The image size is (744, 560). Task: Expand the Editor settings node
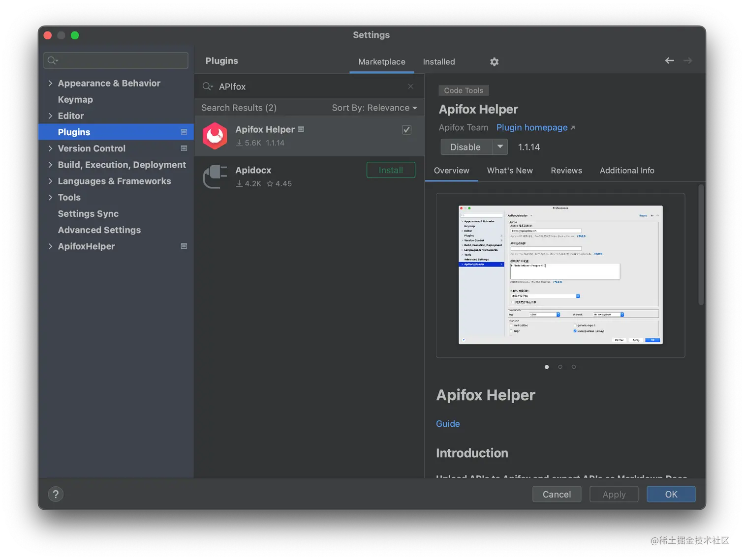tap(50, 116)
